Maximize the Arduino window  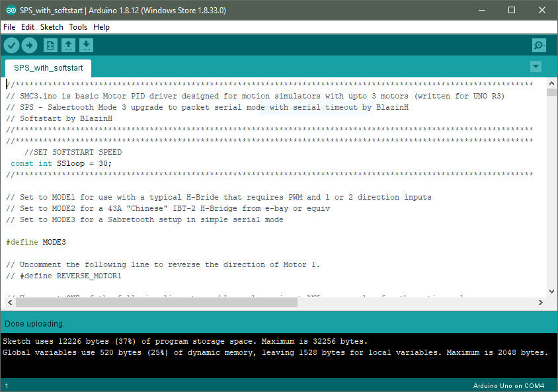point(512,10)
